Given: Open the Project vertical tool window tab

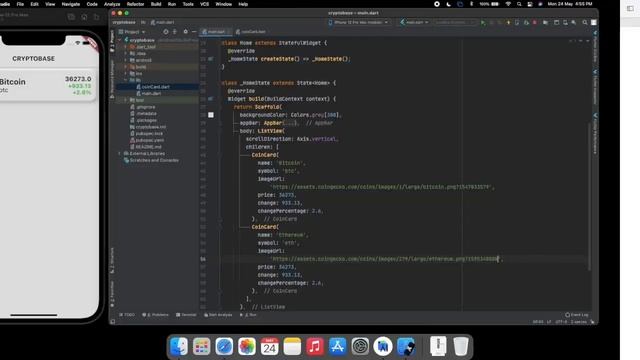Looking at the screenshot, I should coord(112,41).
